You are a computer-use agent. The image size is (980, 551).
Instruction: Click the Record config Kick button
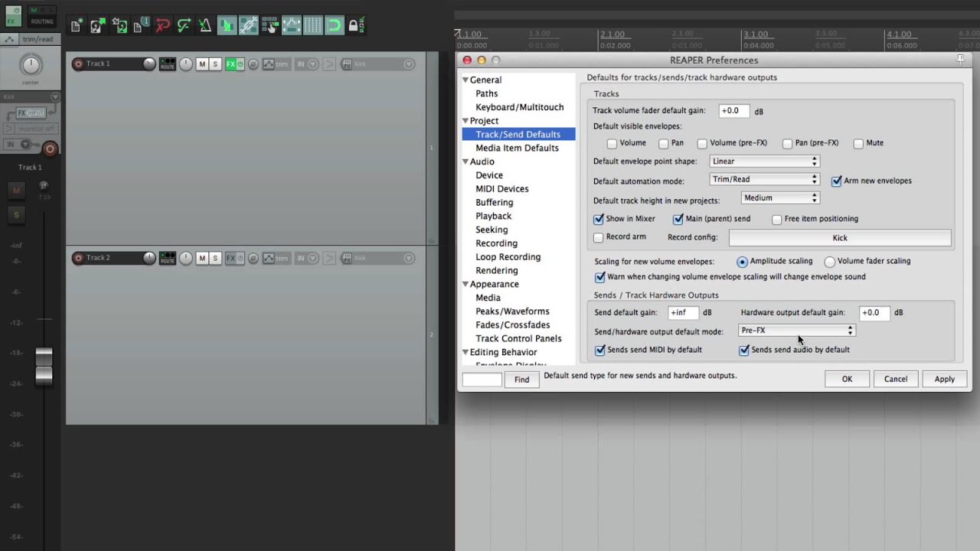tap(840, 238)
